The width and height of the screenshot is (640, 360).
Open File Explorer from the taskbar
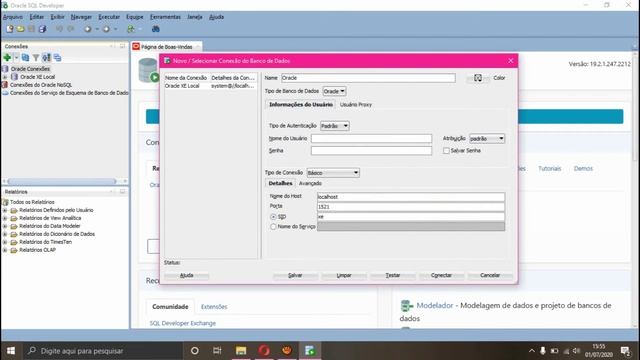tap(241, 351)
